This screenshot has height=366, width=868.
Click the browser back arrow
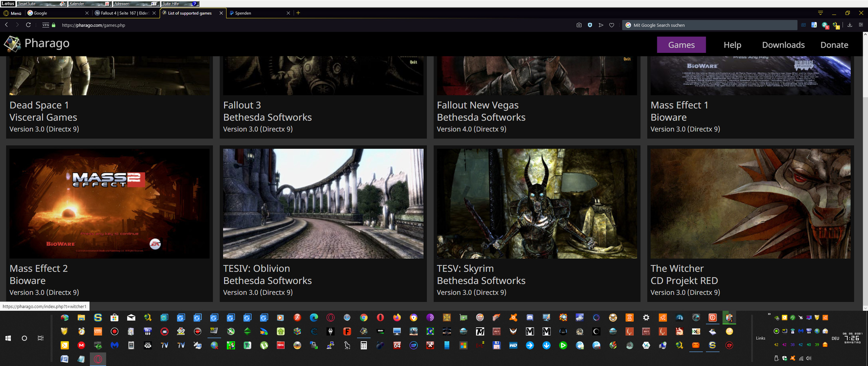(x=6, y=25)
